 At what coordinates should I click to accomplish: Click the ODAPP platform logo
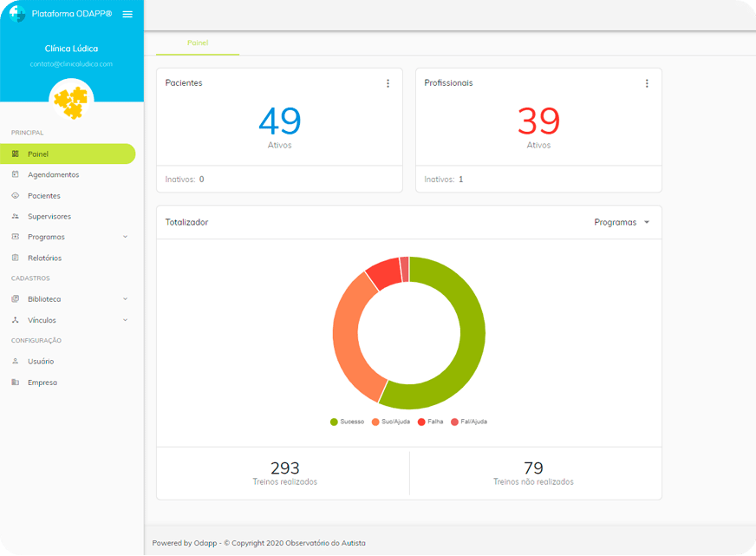click(16, 14)
